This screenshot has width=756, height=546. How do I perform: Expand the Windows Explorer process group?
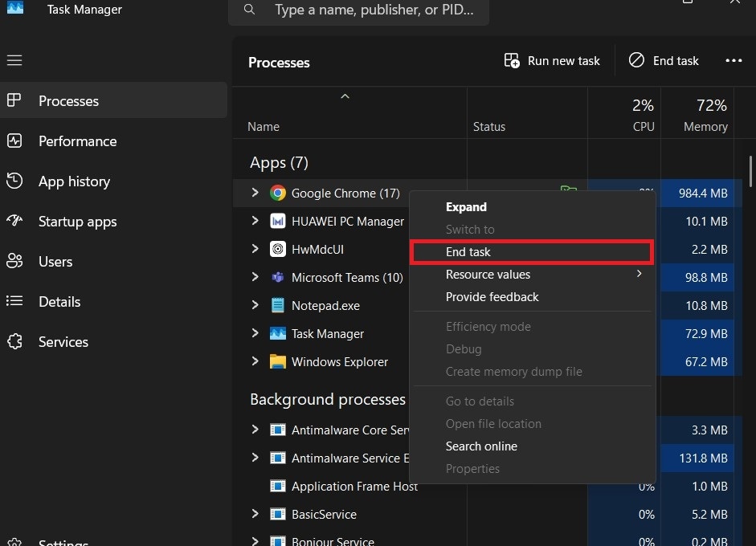pos(255,361)
